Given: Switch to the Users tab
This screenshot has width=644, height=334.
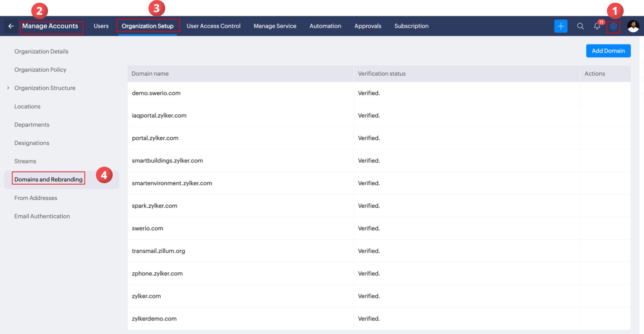Looking at the screenshot, I should (x=101, y=26).
